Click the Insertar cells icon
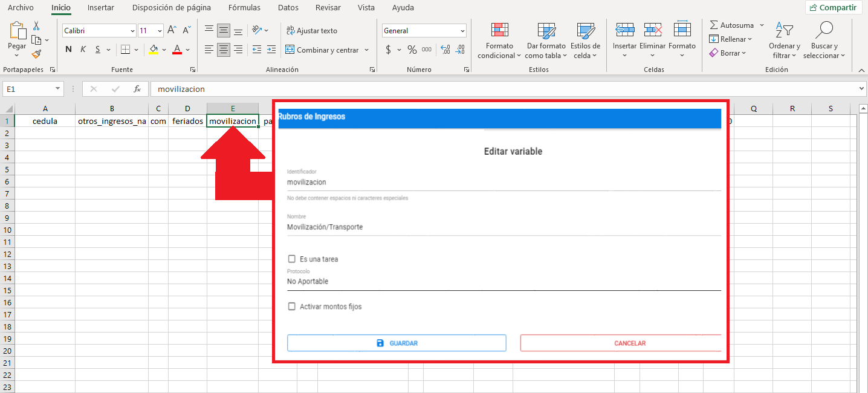This screenshot has width=868, height=393. pyautogui.click(x=624, y=30)
